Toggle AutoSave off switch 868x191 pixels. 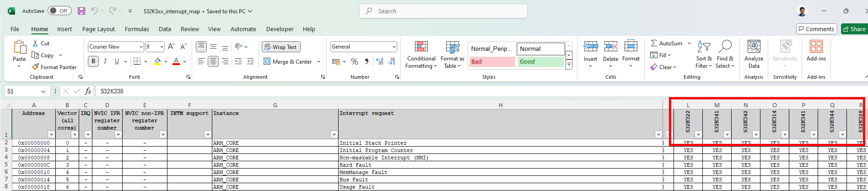click(59, 11)
